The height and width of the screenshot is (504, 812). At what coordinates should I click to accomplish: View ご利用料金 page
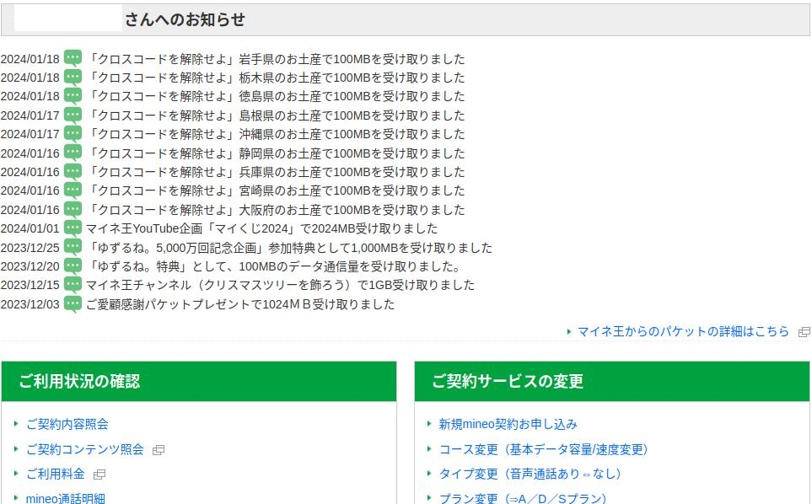(x=55, y=474)
